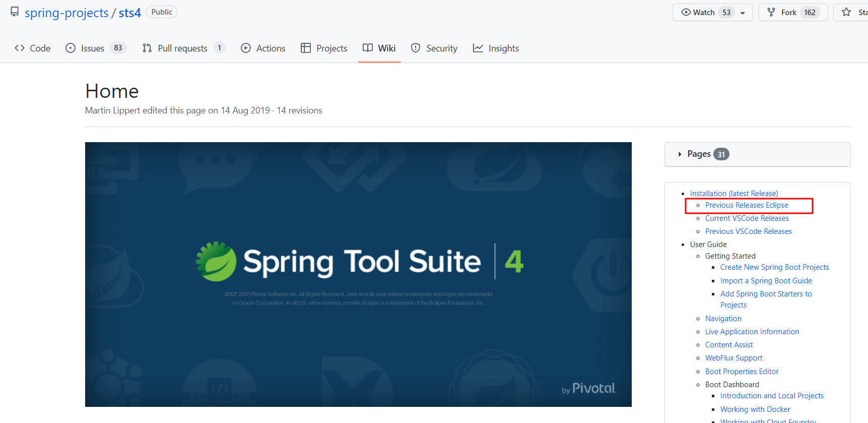
Task: View the 14 revisions history
Action: tap(299, 110)
